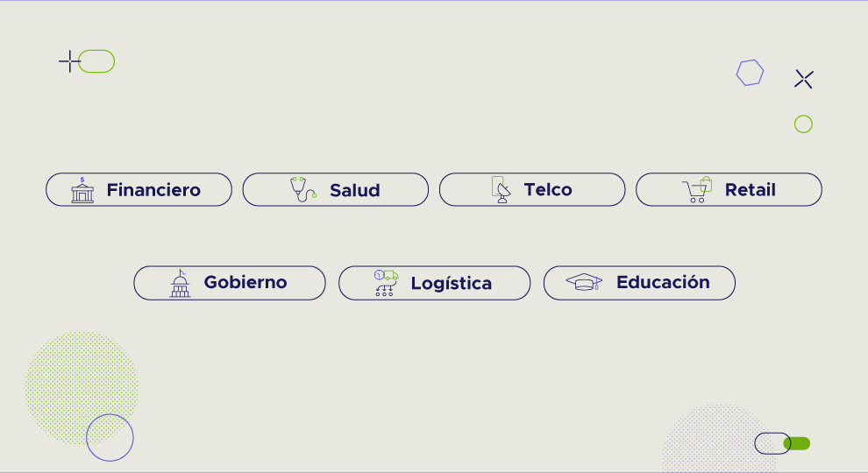
Task: Open the Gobierno label text
Action: tap(245, 282)
